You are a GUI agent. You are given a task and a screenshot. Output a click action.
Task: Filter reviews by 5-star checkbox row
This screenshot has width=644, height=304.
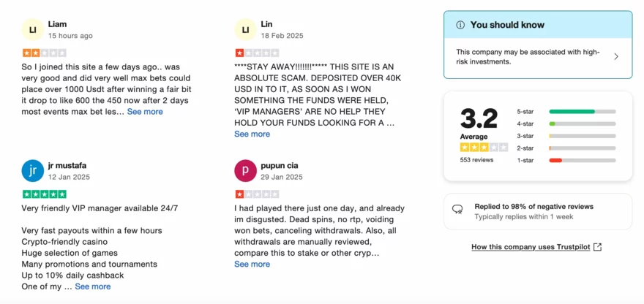566,112
